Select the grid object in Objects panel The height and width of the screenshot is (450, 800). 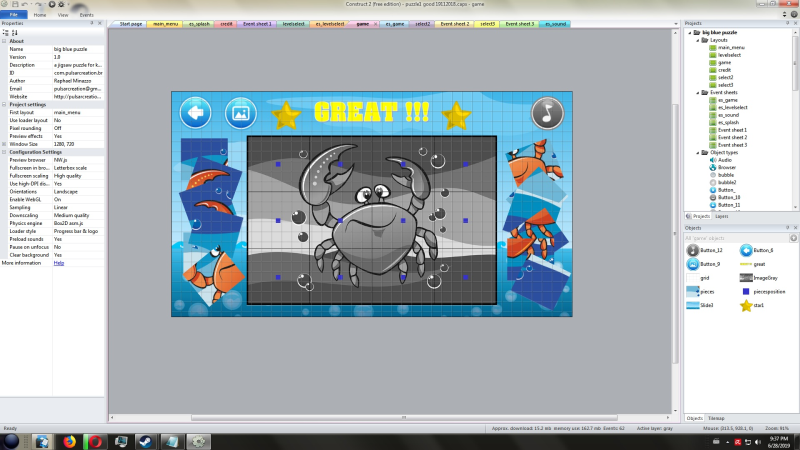(698, 278)
